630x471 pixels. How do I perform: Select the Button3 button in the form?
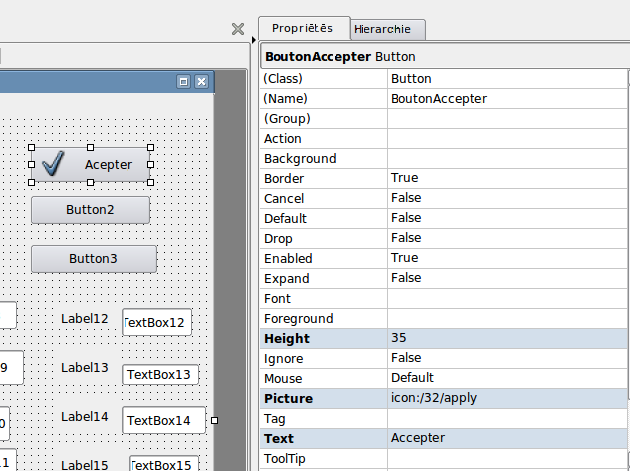point(93,258)
